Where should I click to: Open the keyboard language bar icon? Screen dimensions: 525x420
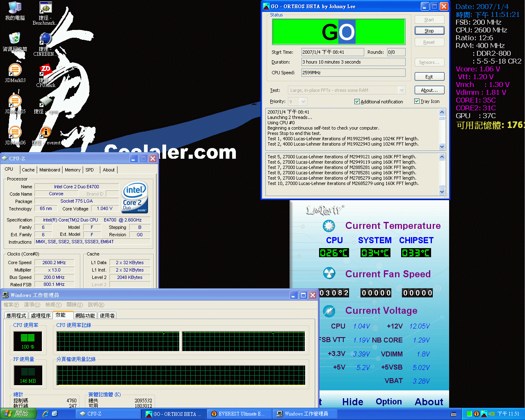pyautogui.click(x=454, y=414)
